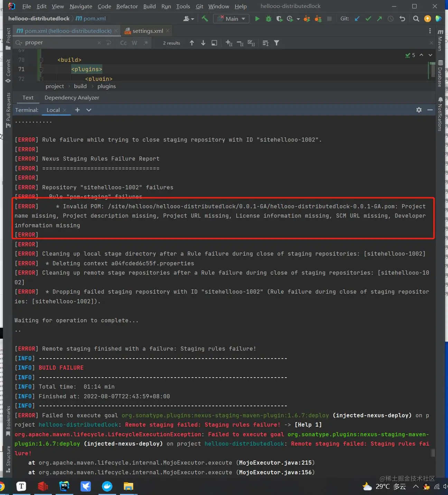Viewport: 448px width, 495px height.
Task: Go to previous search occurrence up arrow
Action: tap(192, 43)
